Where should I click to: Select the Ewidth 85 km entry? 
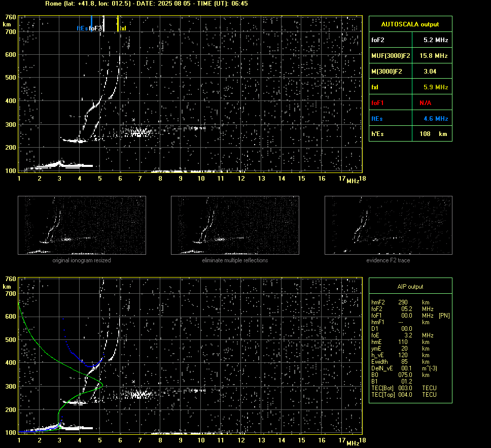coord(400,362)
